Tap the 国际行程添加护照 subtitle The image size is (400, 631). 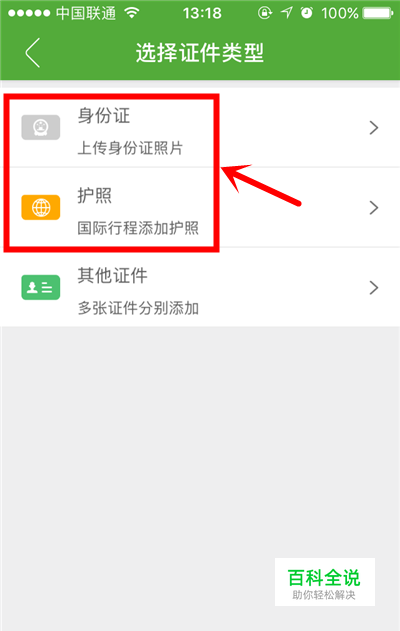138,228
